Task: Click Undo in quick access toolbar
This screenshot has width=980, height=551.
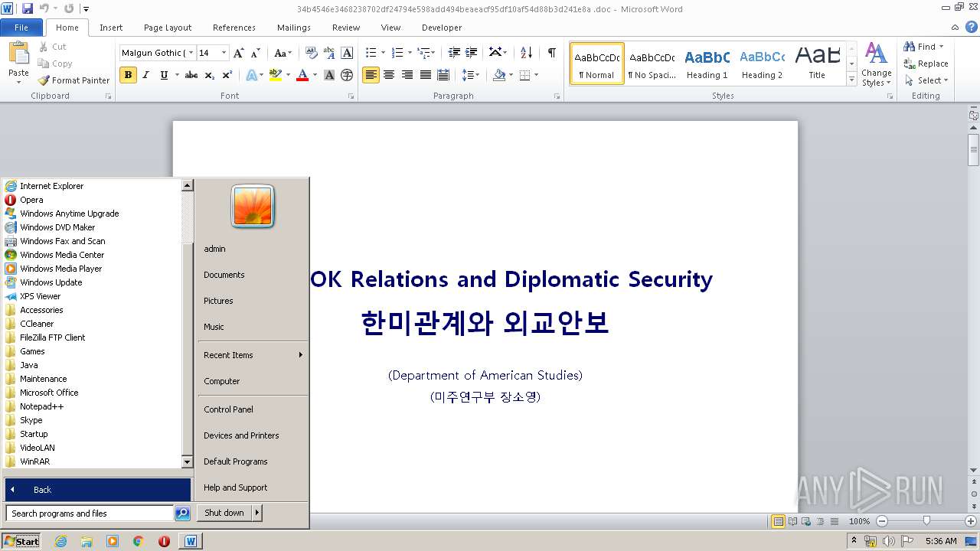Action: pyautogui.click(x=44, y=8)
